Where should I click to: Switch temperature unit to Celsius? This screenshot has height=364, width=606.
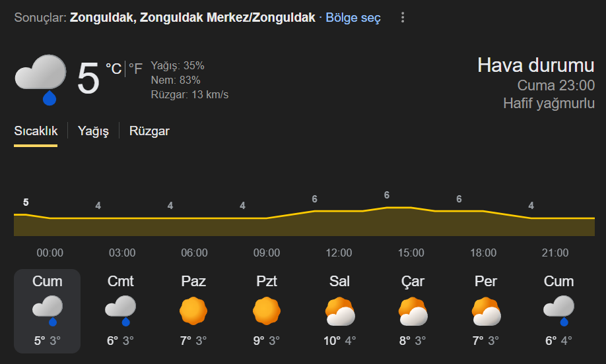click(x=114, y=69)
